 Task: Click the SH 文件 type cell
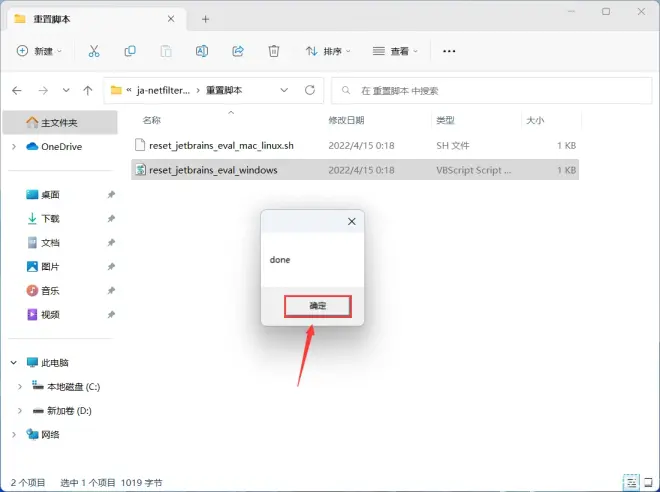[x=452, y=146]
